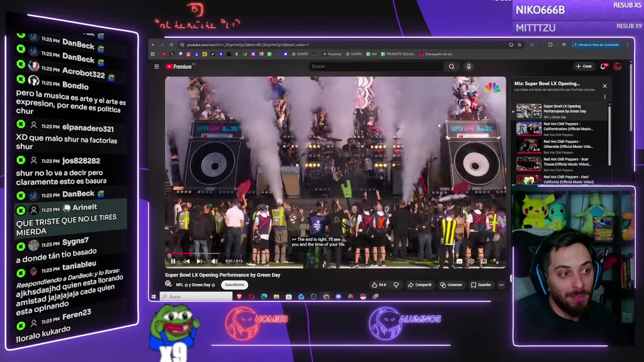The image size is (644, 362).
Task: Bookmark this page with star icon
Action: coord(519,45)
